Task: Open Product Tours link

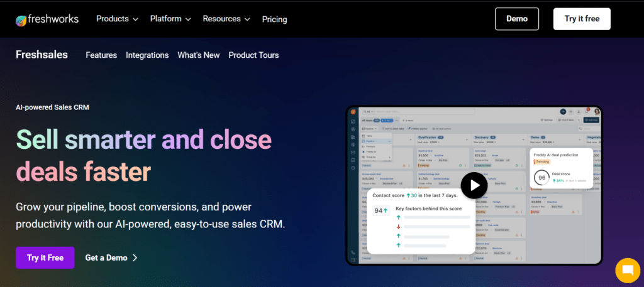Action: coord(253,55)
